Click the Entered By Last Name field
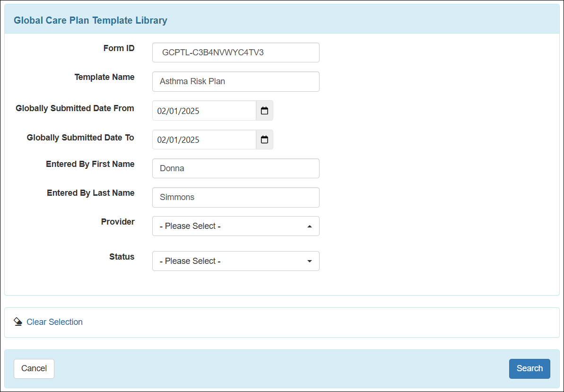Screen dimensions: 564x392 coord(235,197)
